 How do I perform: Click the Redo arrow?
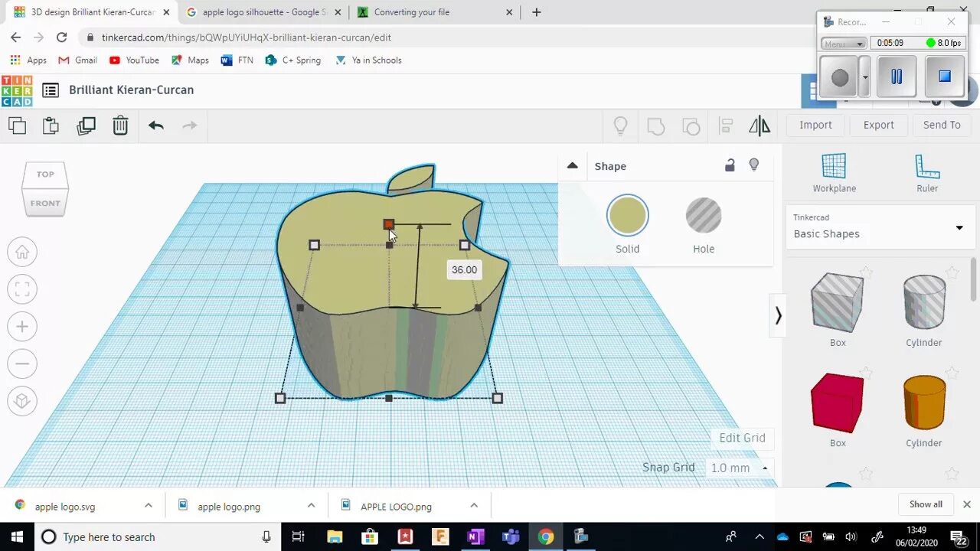189,126
